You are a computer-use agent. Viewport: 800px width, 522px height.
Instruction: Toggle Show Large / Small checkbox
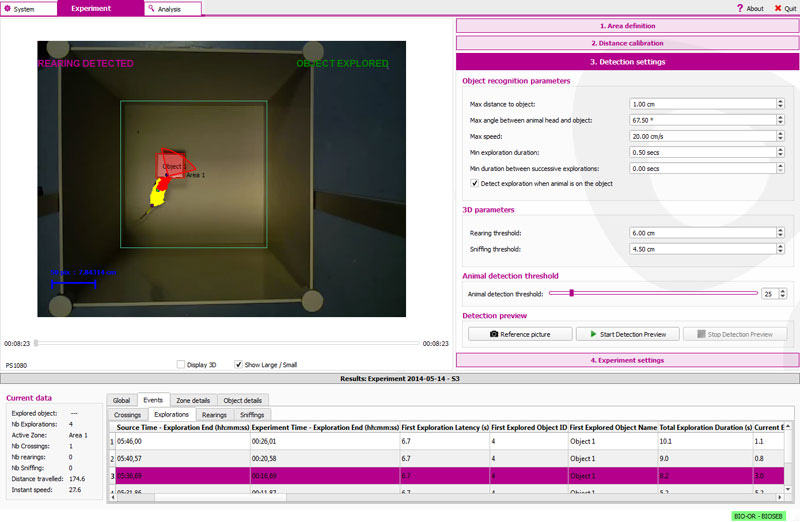(x=238, y=364)
